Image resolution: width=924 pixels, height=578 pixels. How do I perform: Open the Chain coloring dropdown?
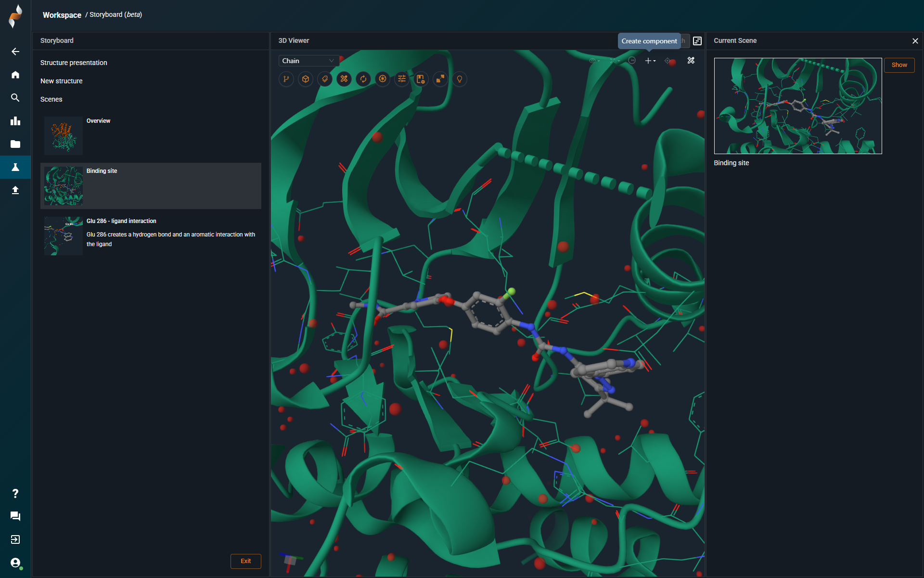[x=308, y=61]
